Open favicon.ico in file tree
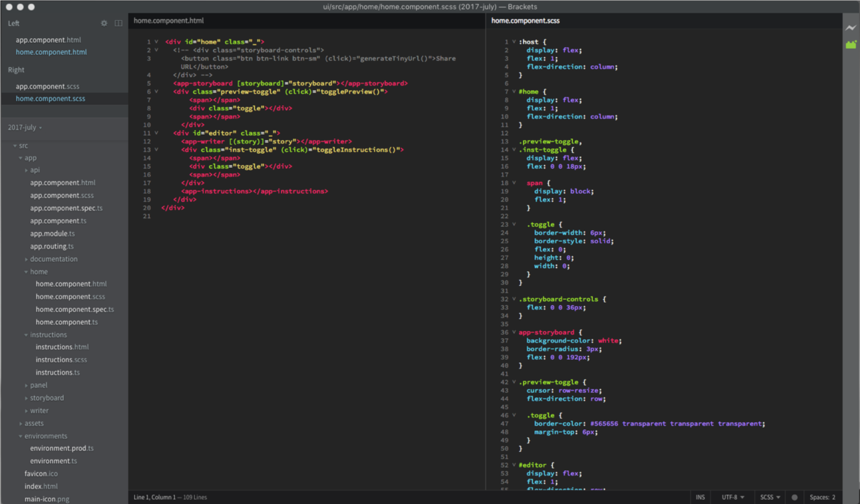 [x=41, y=474]
